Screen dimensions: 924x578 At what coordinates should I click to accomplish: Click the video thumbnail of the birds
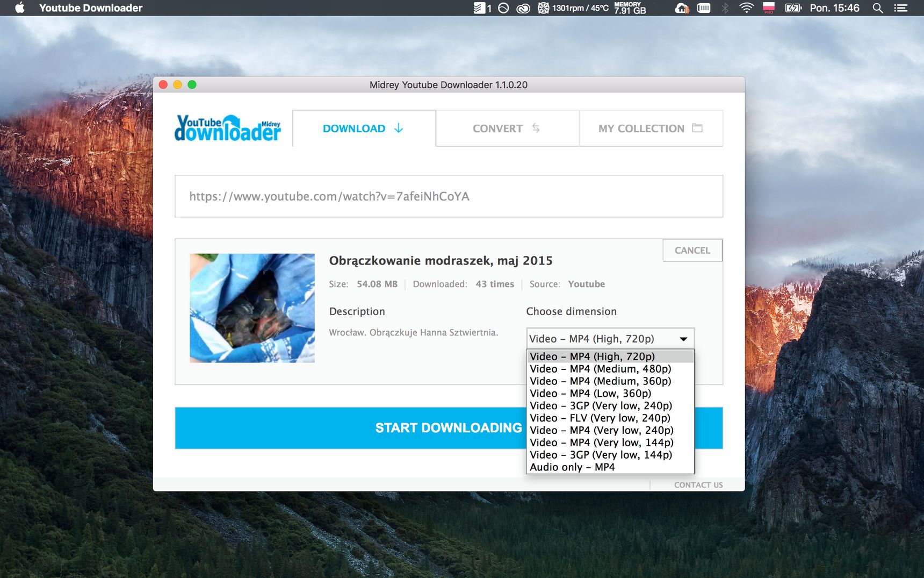(x=252, y=308)
